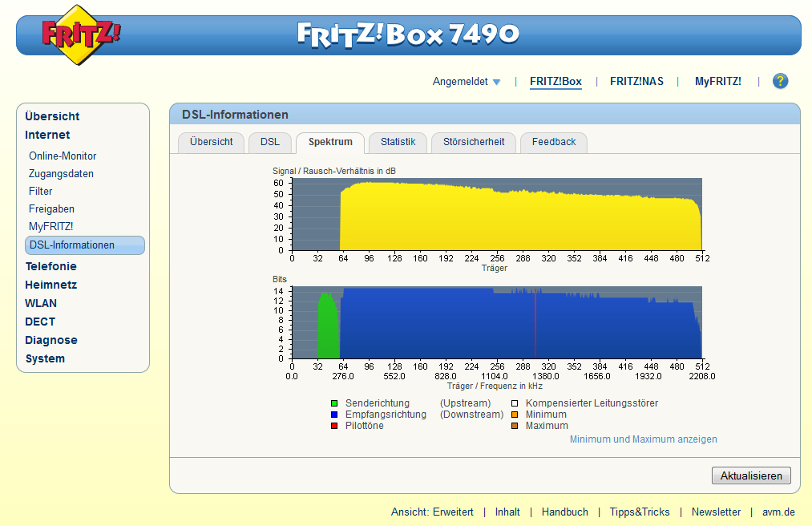Expand the Angemeldet dropdown arrow
The width and height of the screenshot is (812, 526).
(496, 82)
